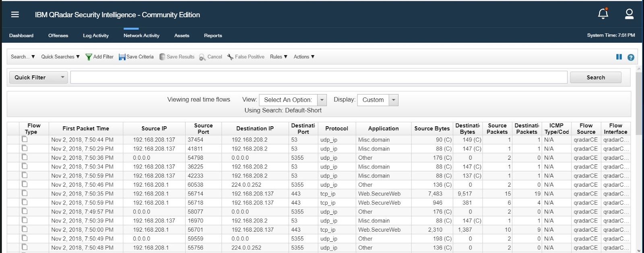Sort by Protocol column header
The image size is (644, 253).
pos(336,128)
